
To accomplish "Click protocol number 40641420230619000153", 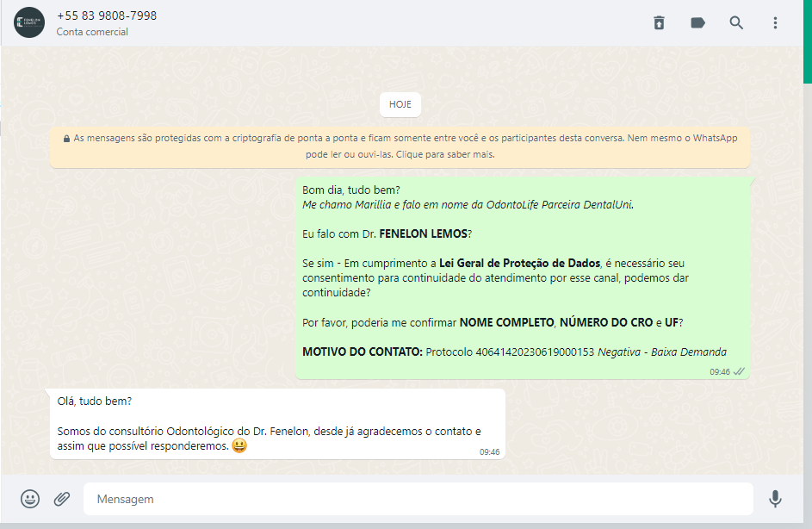I will click(x=535, y=352).
